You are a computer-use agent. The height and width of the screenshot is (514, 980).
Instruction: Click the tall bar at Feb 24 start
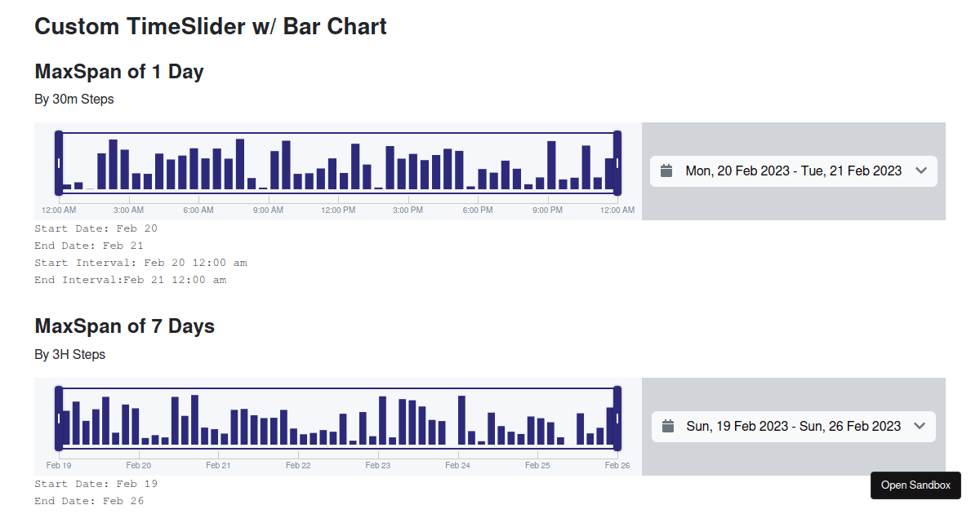click(461, 420)
